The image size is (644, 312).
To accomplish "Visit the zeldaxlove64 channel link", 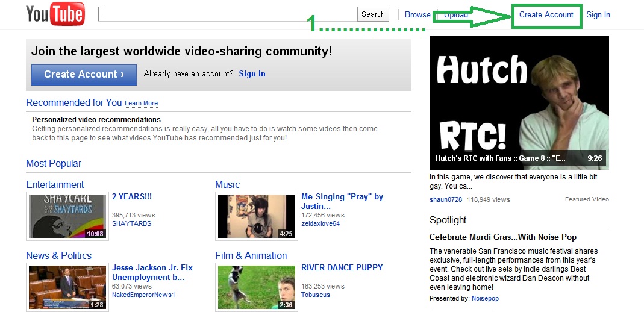I will click(x=320, y=223).
